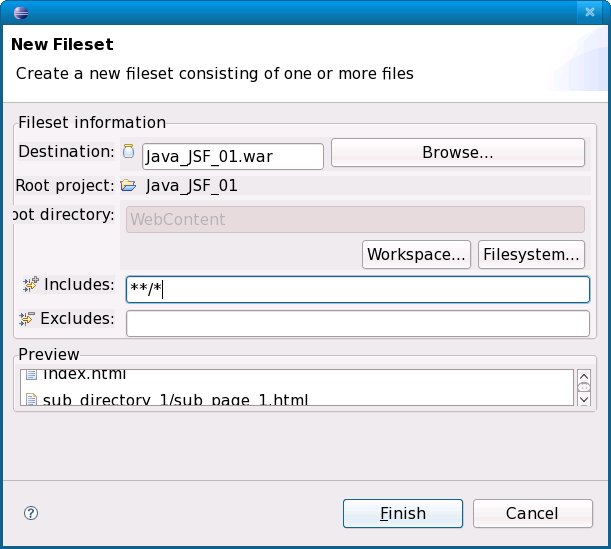611x549 pixels.
Task: Click the Eclipse icon in the title bar
Action: [21, 13]
